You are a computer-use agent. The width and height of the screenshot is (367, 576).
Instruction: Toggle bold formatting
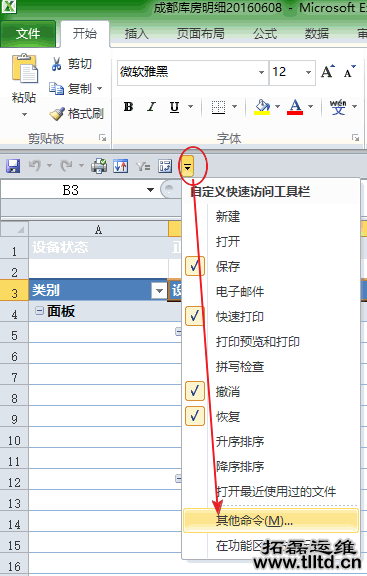coord(128,107)
